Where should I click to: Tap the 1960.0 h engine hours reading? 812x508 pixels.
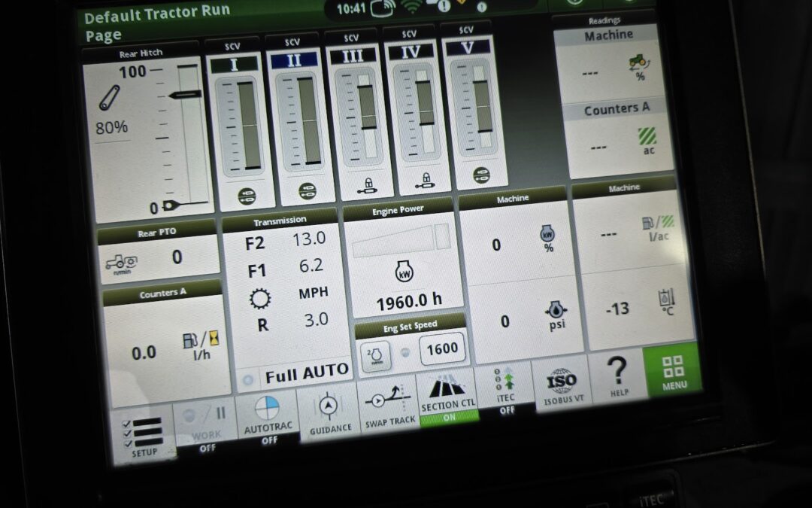click(409, 301)
